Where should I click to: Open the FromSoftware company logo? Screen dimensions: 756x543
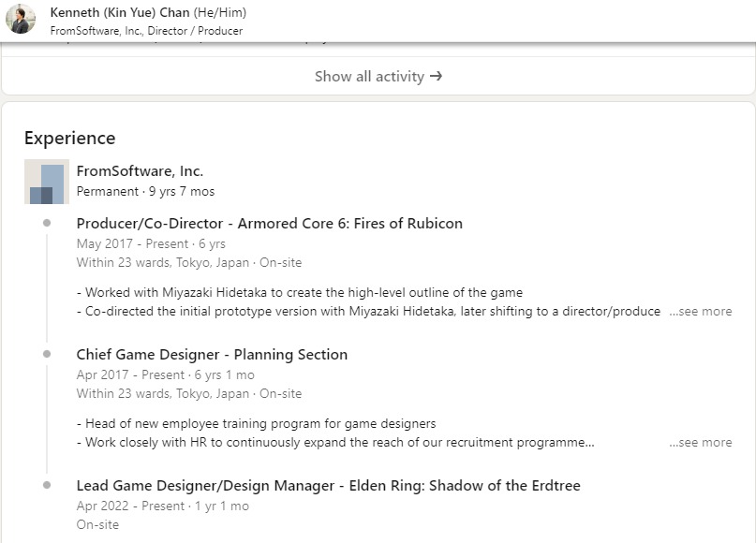tap(46, 182)
